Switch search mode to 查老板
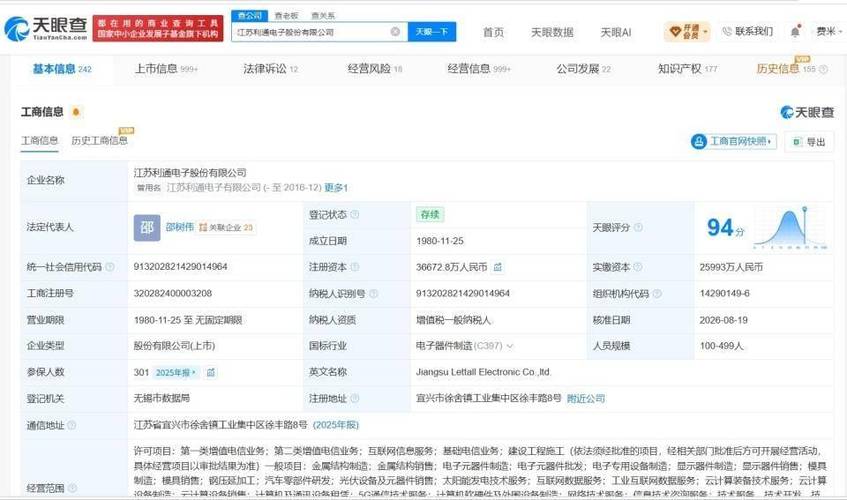Screen dimensions: 847x500 coord(286,16)
